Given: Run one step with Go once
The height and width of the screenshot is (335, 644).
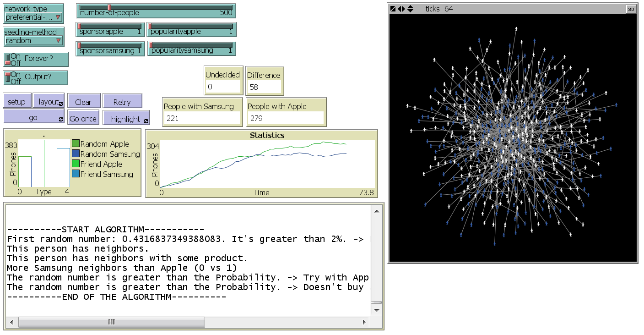Looking at the screenshot, I should click(x=83, y=119).
